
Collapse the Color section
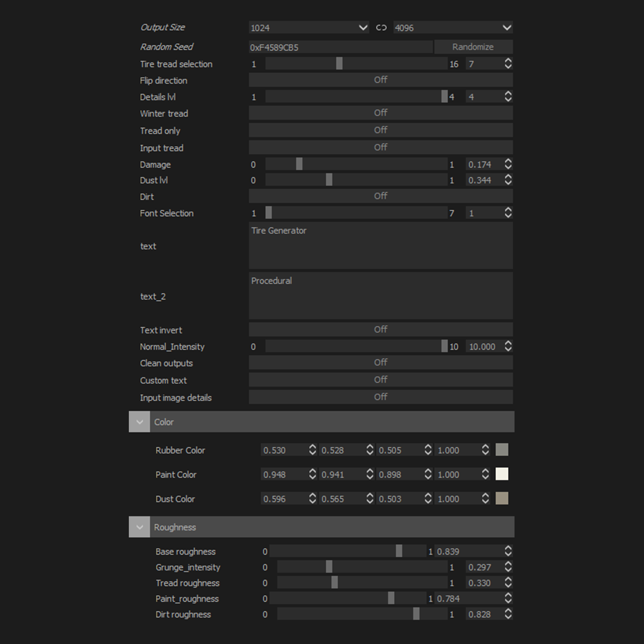coord(139,422)
